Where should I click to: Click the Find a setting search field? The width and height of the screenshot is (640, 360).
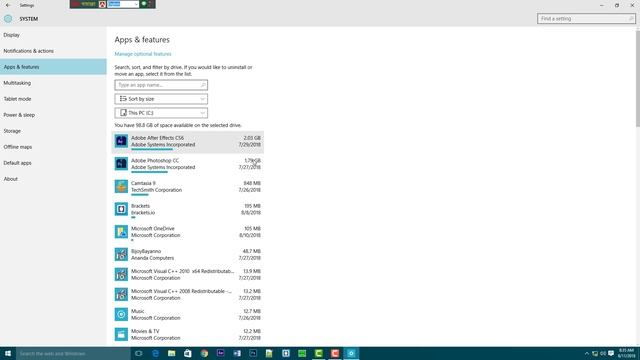(586, 18)
